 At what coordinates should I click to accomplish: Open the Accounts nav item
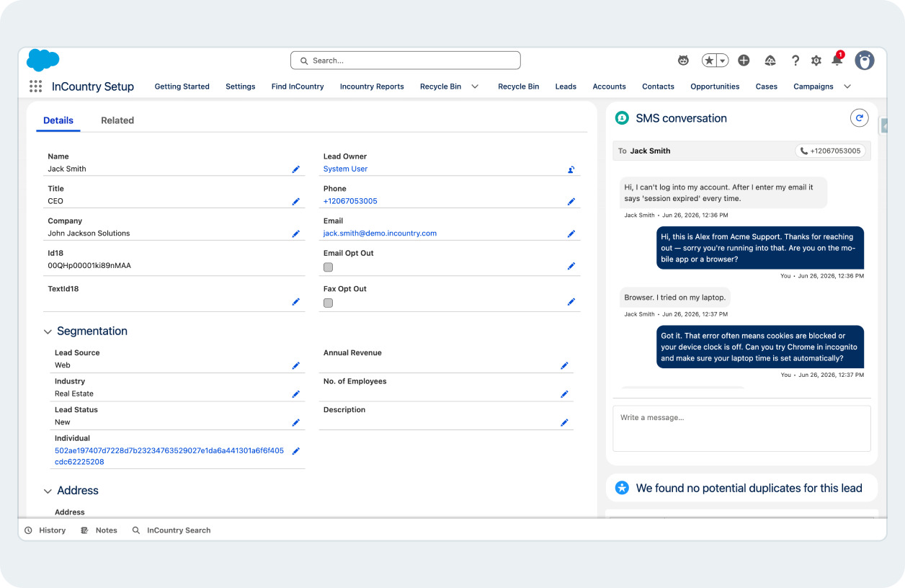(610, 86)
